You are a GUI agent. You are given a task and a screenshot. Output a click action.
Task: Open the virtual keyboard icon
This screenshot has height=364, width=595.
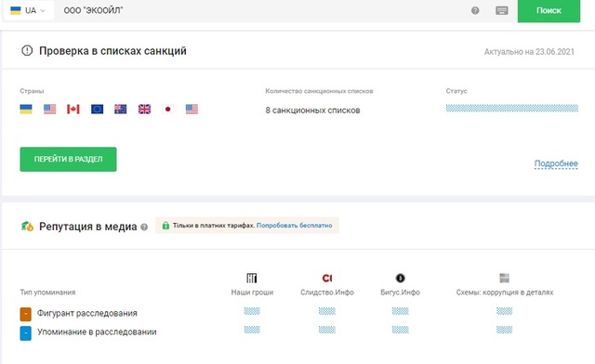pyautogui.click(x=502, y=10)
